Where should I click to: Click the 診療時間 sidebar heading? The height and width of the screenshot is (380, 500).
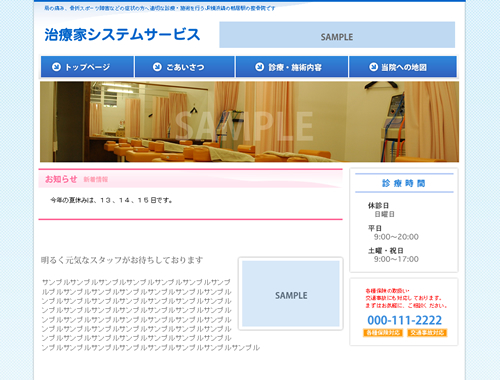click(404, 183)
